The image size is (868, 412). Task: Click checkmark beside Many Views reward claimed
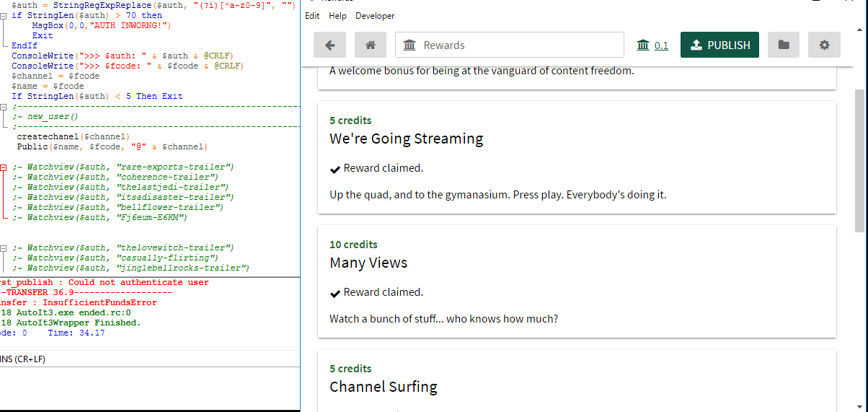[x=335, y=293]
